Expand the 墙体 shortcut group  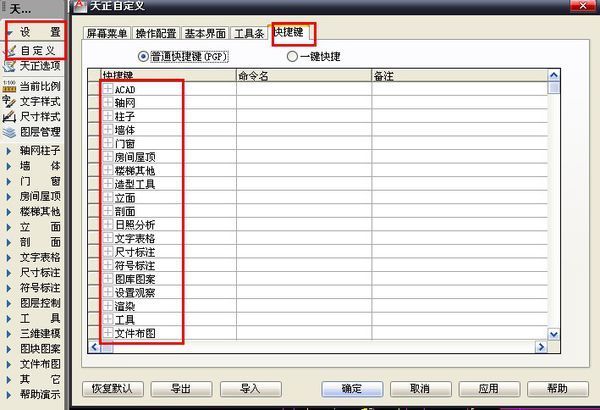[108, 130]
